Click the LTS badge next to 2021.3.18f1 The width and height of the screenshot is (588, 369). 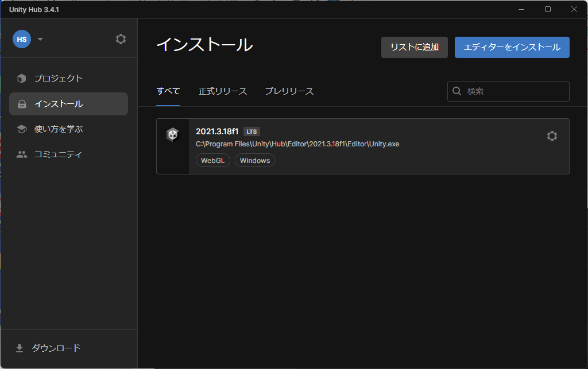[x=252, y=131]
